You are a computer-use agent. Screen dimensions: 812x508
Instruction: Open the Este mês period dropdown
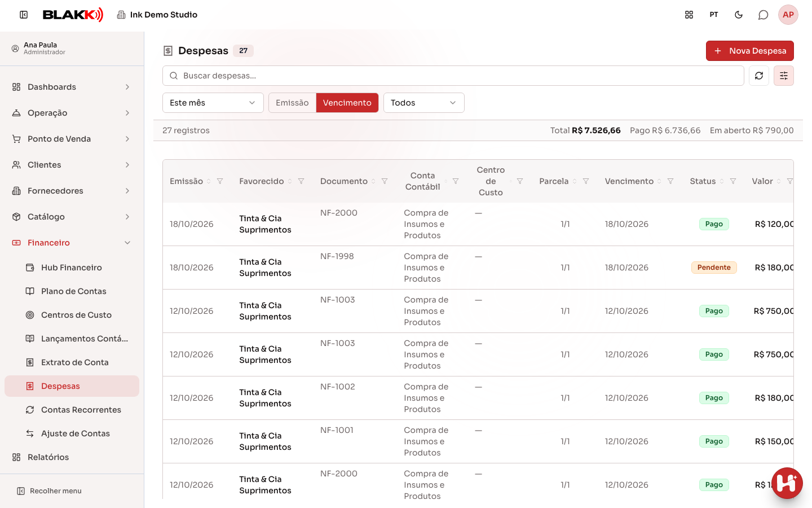pyautogui.click(x=213, y=103)
